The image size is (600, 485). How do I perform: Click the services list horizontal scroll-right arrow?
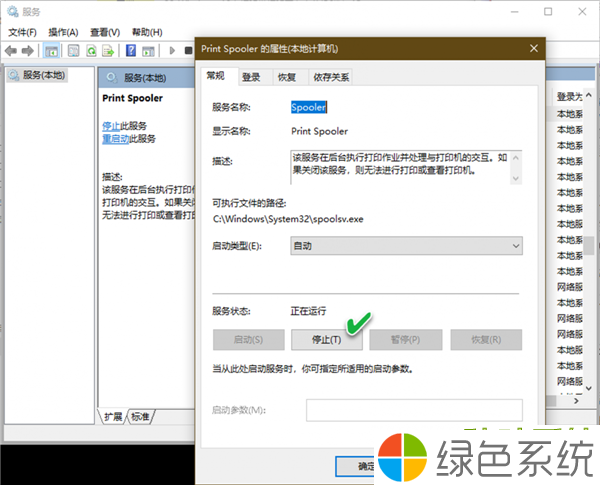point(576,401)
